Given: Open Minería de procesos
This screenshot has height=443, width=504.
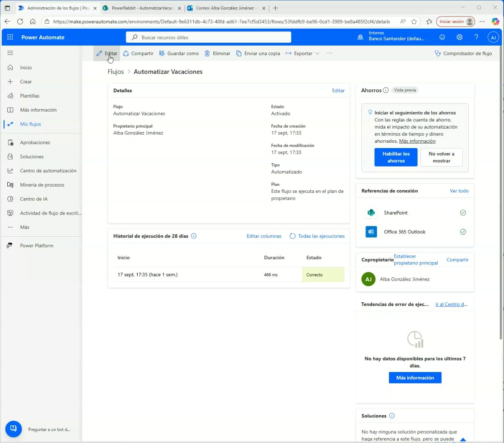Looking at the screenshot, I should tap(41, 185).
